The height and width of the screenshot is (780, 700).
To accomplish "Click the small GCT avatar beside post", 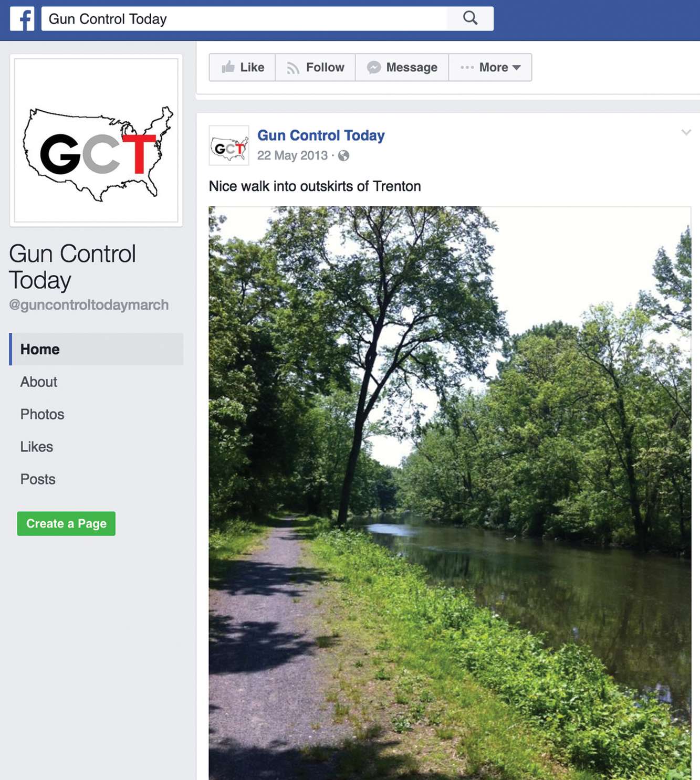I will 229,145.
